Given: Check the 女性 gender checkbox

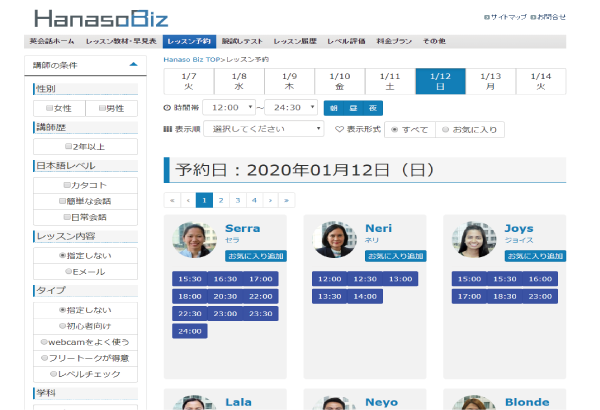Looking at the screenshot, I should 49,108.
